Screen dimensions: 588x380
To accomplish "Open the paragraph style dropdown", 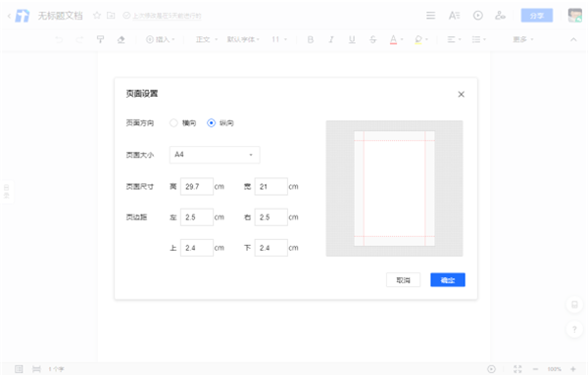I will pyautogui.click(x=207, y=39).
